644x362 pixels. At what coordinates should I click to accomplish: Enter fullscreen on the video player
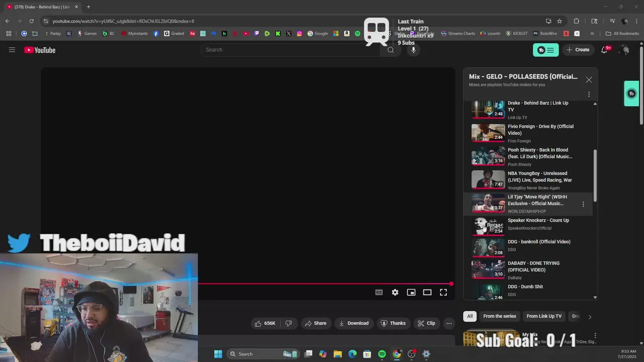[443, 292]
